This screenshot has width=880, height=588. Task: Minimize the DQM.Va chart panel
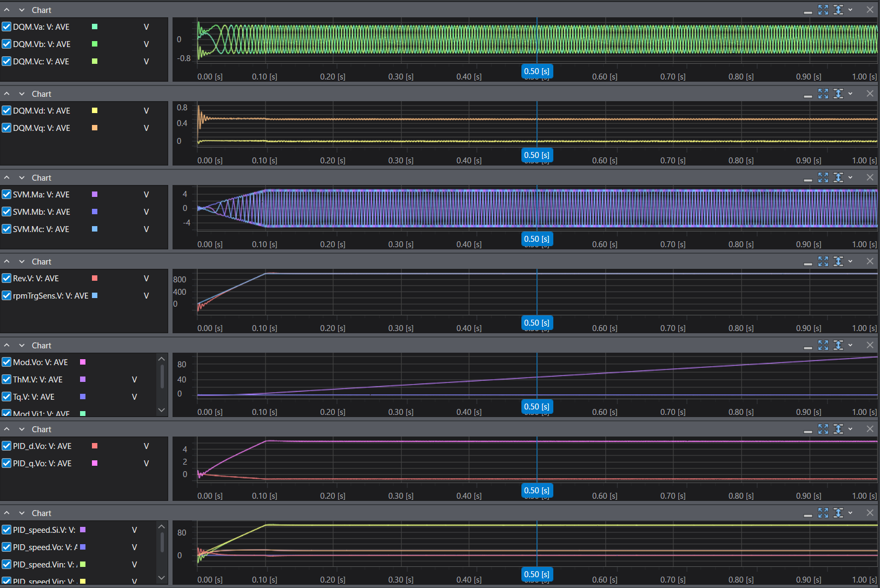tap(808, 11)
